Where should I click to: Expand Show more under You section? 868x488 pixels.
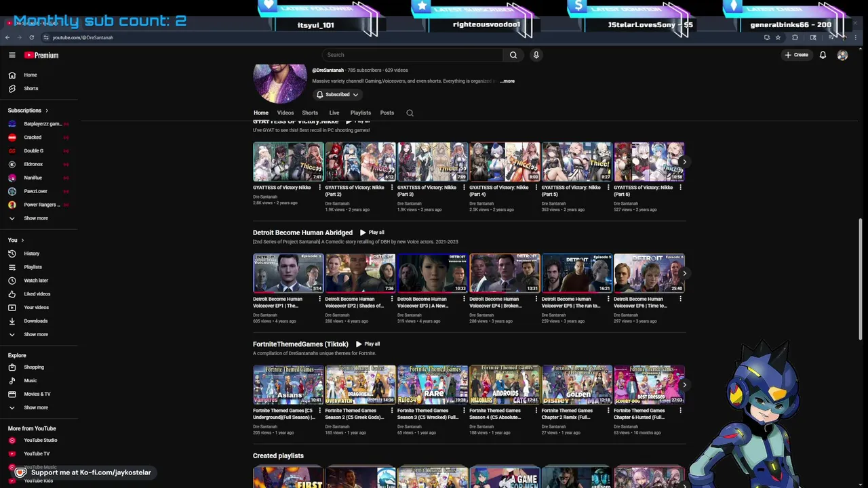tap(35, 334)
